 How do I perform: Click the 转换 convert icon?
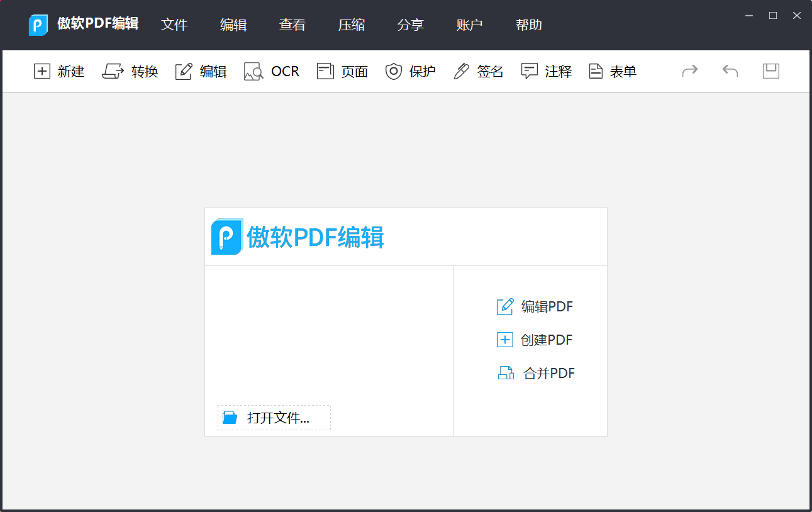(113, 71)
